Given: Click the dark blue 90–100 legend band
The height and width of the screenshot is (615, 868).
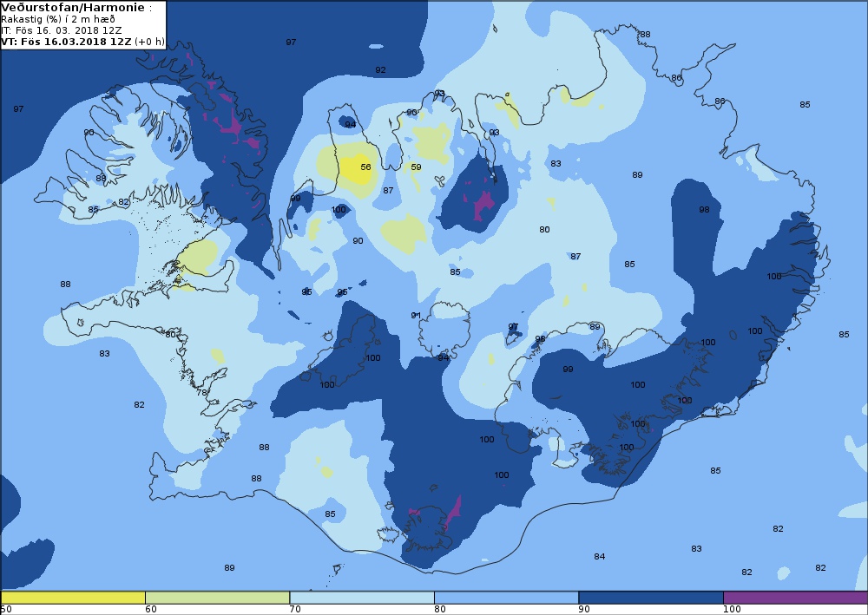Looking at the screenshot, I should (x=651, y=598).
